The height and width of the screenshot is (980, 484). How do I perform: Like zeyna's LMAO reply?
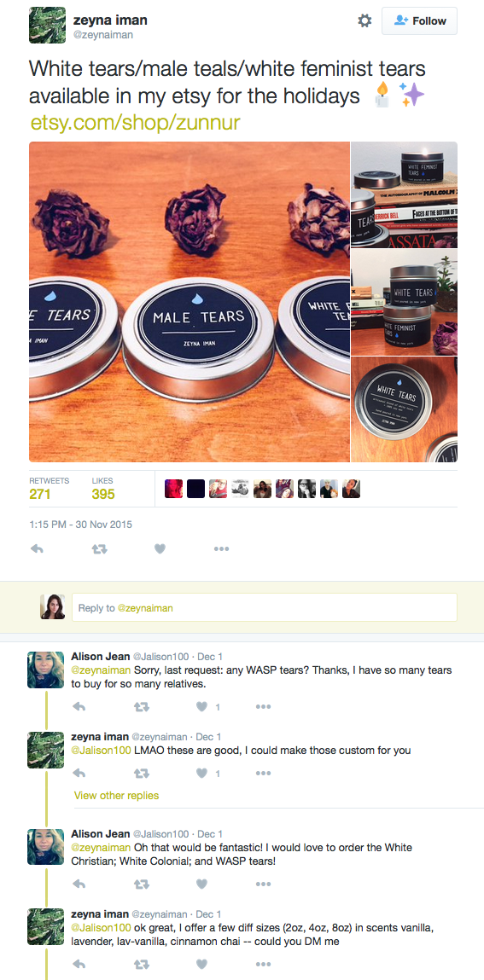point(201,773)
